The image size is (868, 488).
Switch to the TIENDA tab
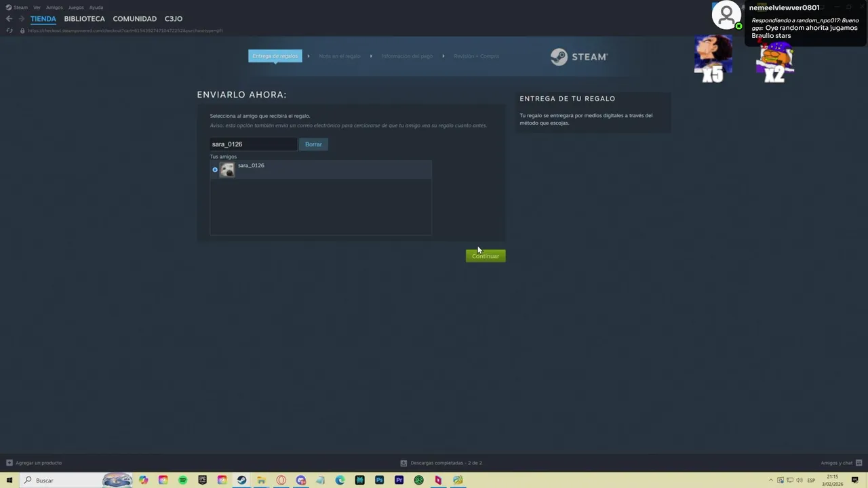pos(43,19)
